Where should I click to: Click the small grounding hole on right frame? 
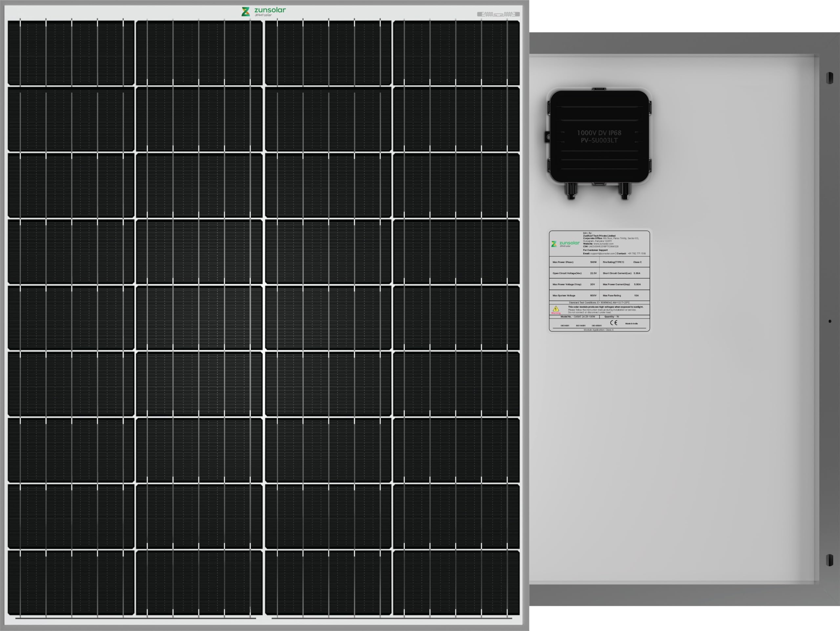click(830, 321)
